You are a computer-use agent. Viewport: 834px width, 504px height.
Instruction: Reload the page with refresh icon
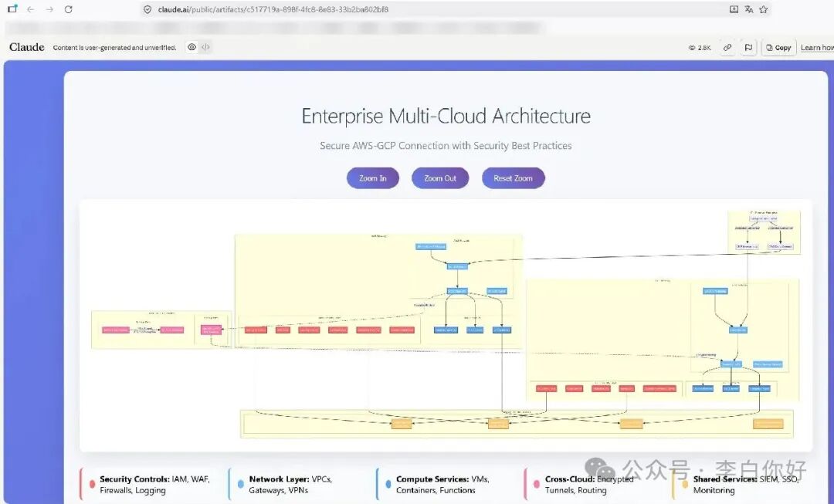(69, 9)
